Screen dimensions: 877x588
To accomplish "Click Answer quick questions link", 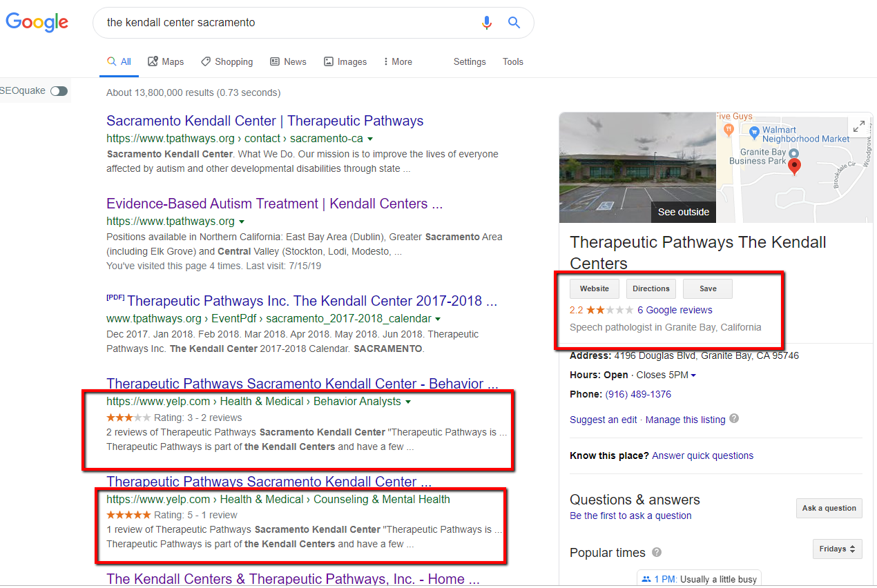I will pyautogui.click(x=702, y=455).
